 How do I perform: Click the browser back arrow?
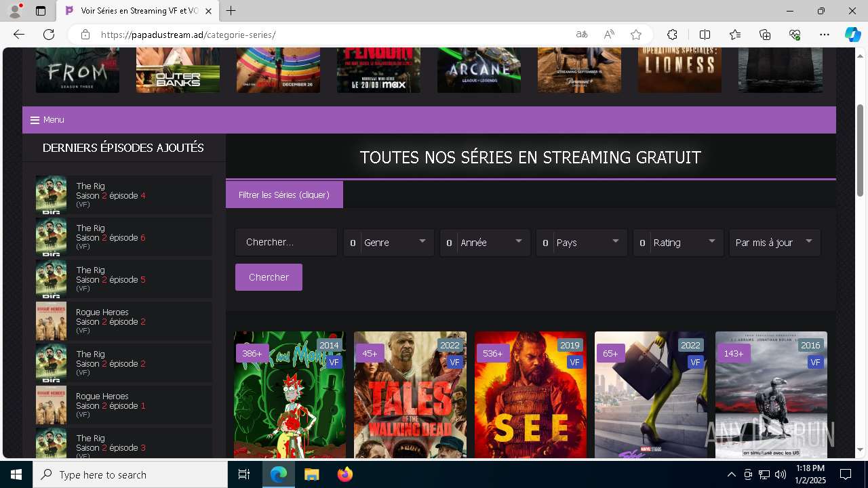tap(19, 35)
